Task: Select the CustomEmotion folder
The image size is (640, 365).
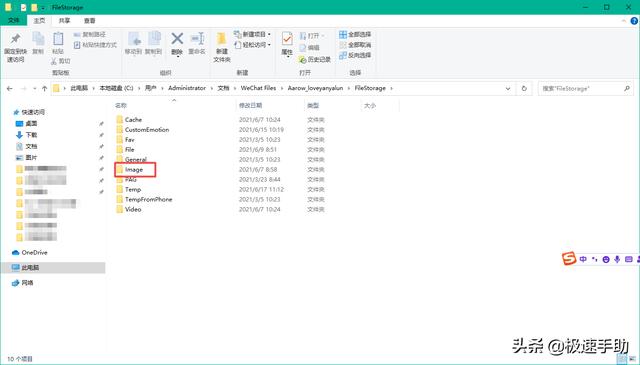Action: pos(147,129)
